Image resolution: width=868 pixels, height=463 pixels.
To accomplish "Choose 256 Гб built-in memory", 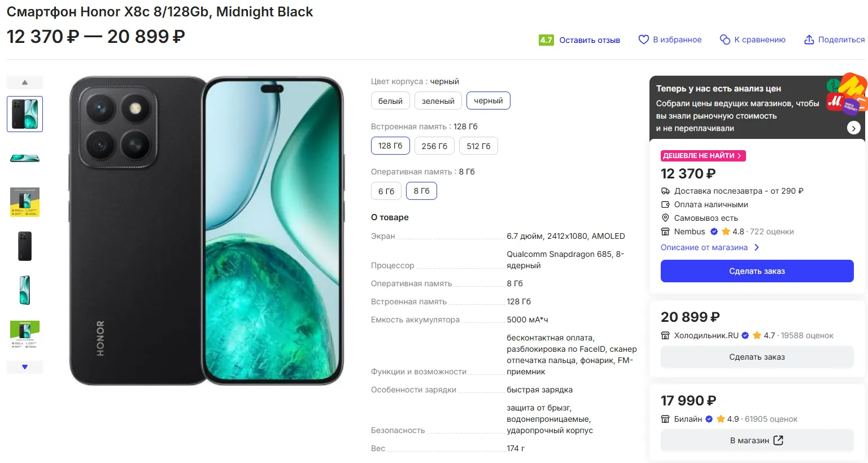I will click(434, 146).
